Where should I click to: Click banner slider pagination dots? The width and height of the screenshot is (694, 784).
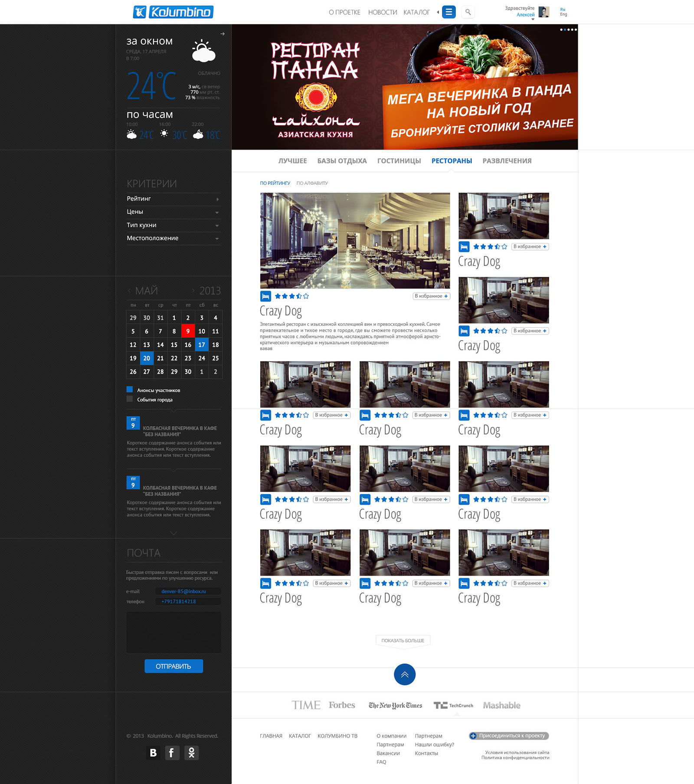[x=569, y=30]
